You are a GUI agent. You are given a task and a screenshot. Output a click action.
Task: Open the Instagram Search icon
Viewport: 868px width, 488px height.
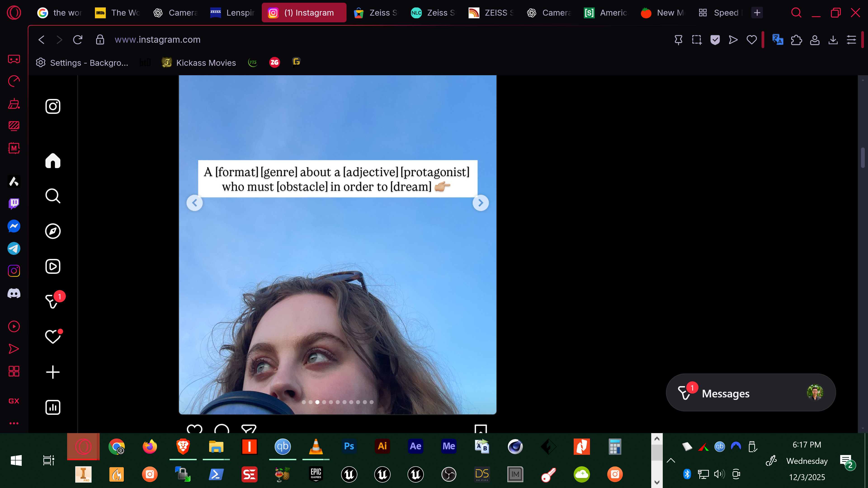click(53, 196)
